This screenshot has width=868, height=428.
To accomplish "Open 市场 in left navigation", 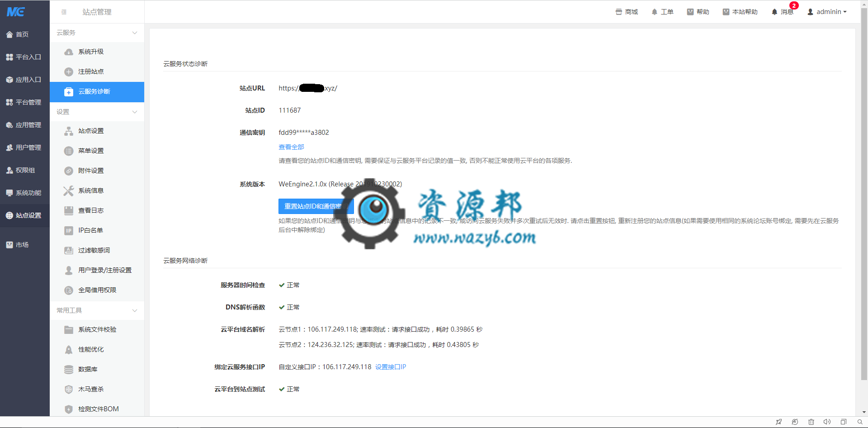I will pos(25,245).
